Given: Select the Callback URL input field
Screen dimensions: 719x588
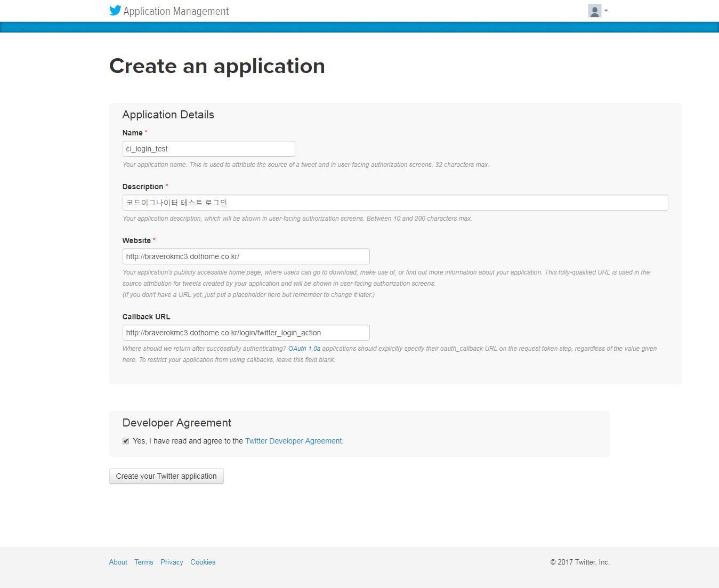Looking at the screenshot, I should (246, 333).
